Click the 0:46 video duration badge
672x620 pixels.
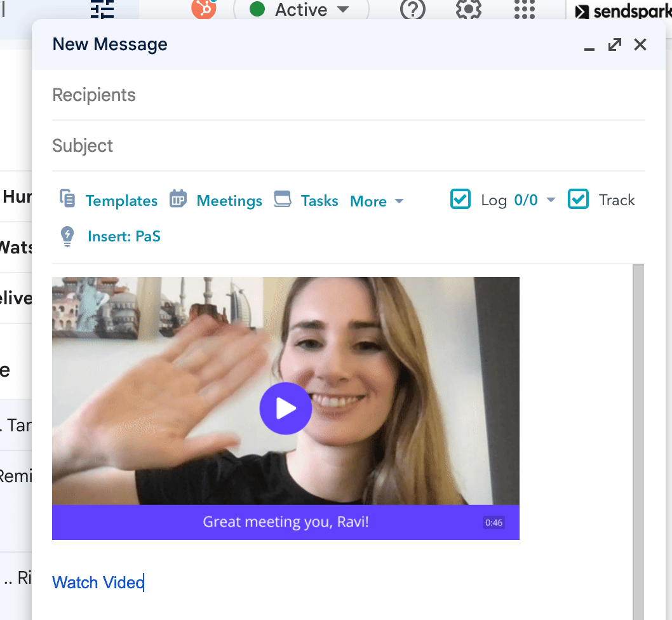click(x=494, y=523)
